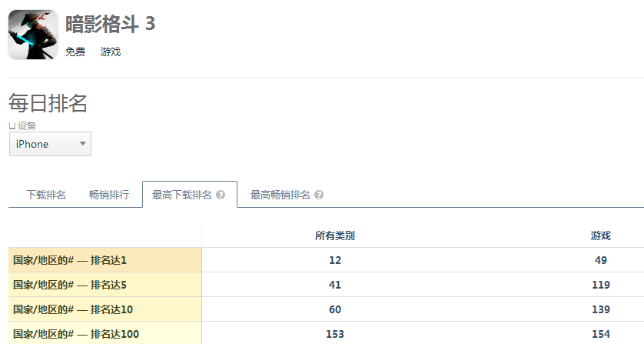Click the 游戏 category link beside 免费
Screen dimensions: 644x344
(x=111, y=52)
